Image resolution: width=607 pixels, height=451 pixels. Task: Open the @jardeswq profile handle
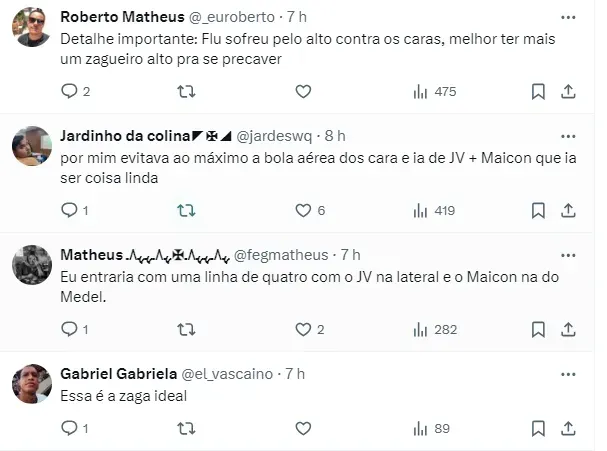(x=279, y=135)
